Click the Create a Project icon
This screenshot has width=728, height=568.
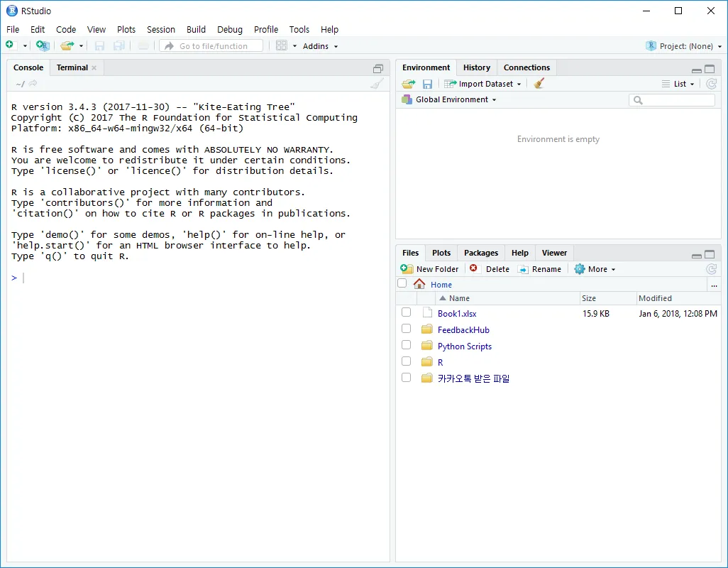(43, 45)
